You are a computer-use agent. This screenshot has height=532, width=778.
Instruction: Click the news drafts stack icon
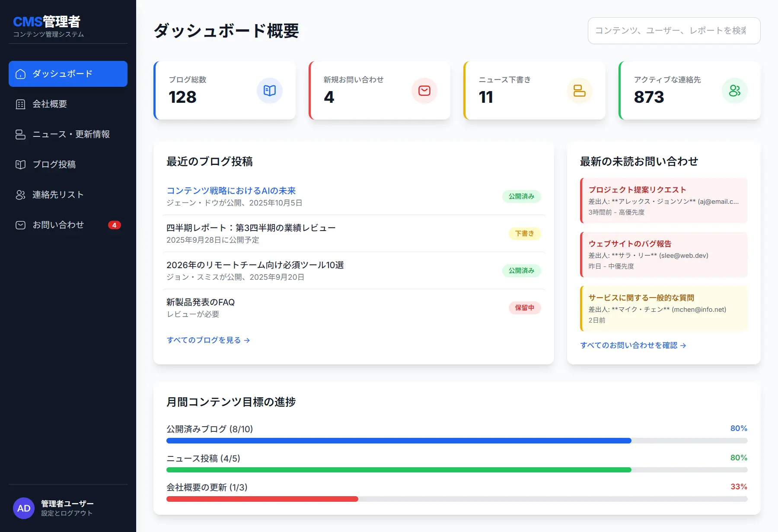click(x=579, y=91)
